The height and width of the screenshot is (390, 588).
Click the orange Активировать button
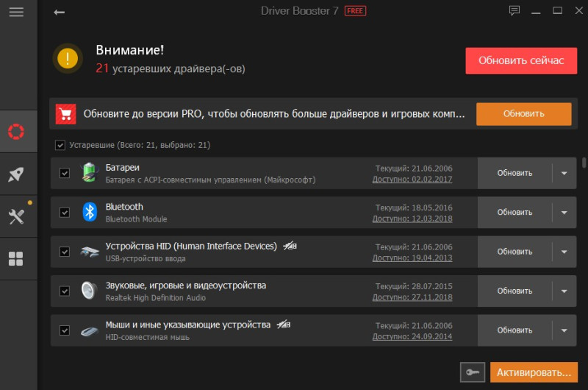tap(534, 372)
